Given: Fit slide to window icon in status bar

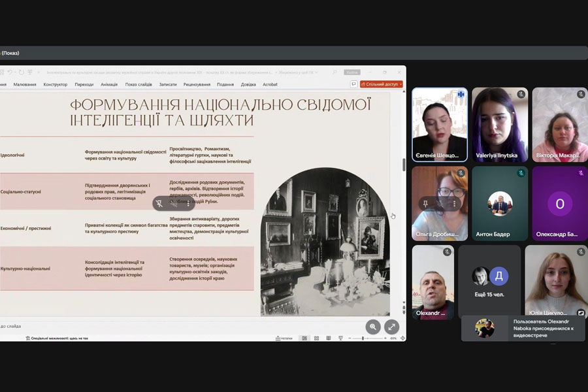Looking at the screenshot, I should [x=402, y=338].
